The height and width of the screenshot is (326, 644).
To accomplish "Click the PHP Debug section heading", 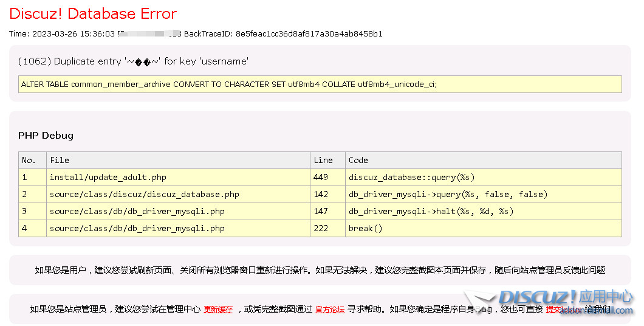I will coord(46,136).
